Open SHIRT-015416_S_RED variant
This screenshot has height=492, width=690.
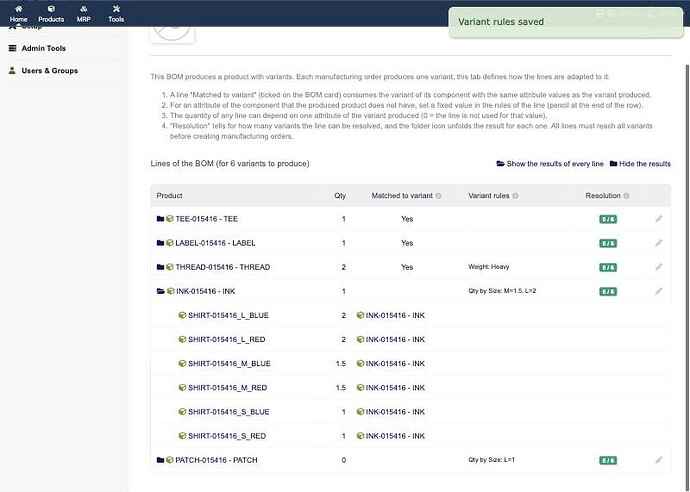227,436
